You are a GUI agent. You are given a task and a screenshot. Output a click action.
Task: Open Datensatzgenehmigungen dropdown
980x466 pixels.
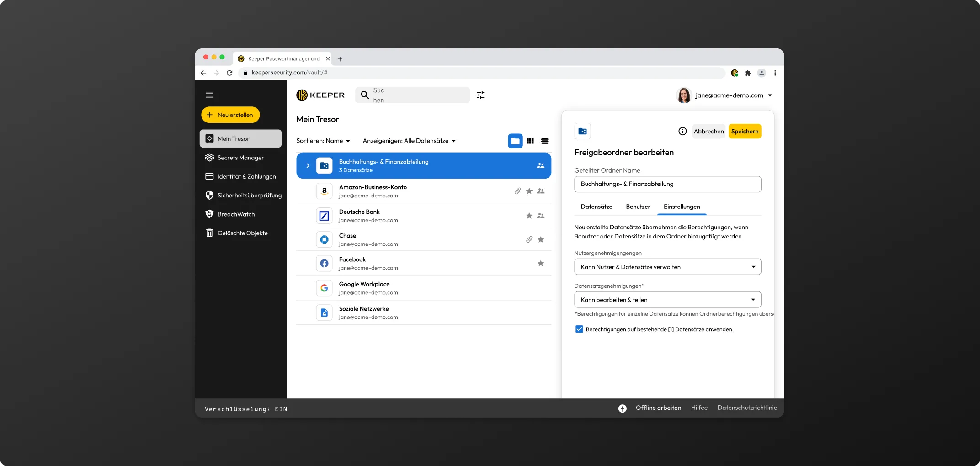pos(667,300)
